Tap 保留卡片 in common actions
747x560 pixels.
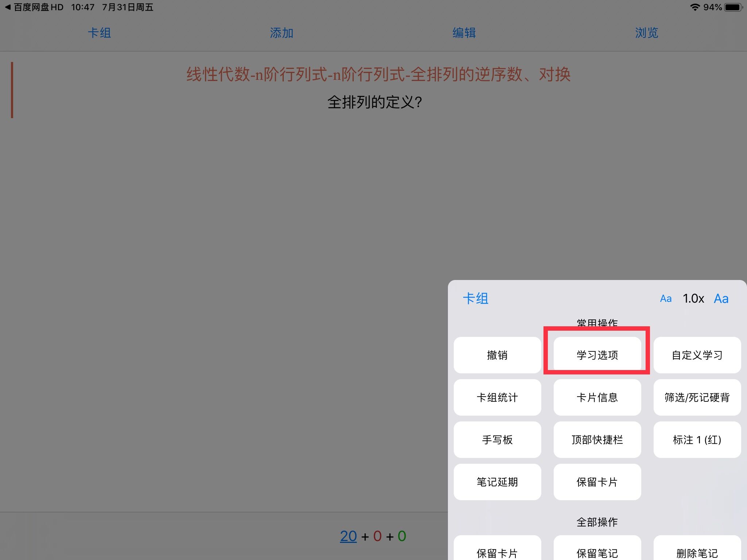click(x=597, y=482)
